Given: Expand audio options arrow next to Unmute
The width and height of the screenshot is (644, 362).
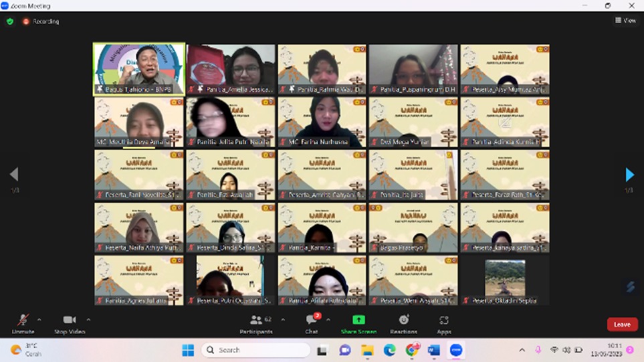Looking at the screenshot, I should (39, 320).
